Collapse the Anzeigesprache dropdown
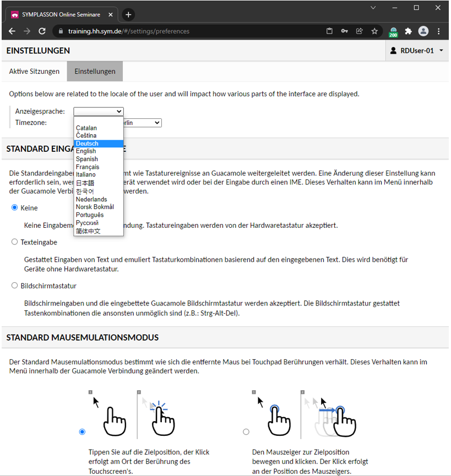Viewport: 451px width, 476px height. click(x=99, y=111)
